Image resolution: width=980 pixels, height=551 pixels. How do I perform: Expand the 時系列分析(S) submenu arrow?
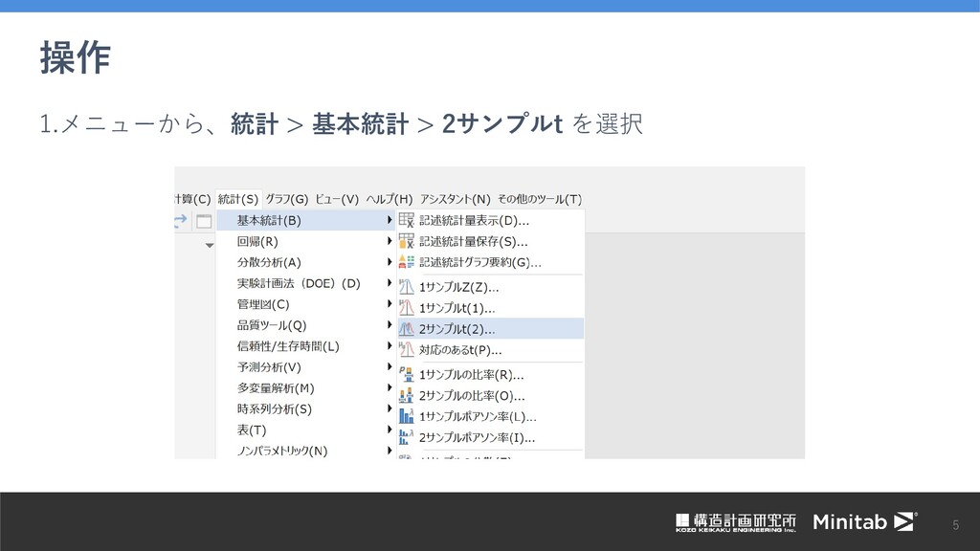389,408
